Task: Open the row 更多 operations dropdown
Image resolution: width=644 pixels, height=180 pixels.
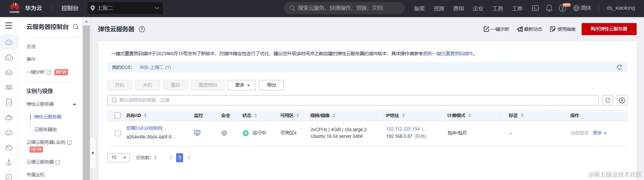Action: [599, 133]
